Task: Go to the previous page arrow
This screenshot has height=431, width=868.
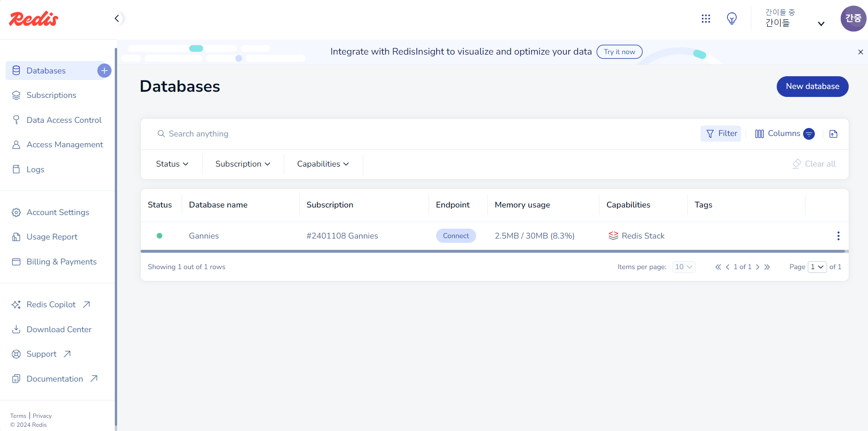Action: pyautogui.click(x=728, y=267)
